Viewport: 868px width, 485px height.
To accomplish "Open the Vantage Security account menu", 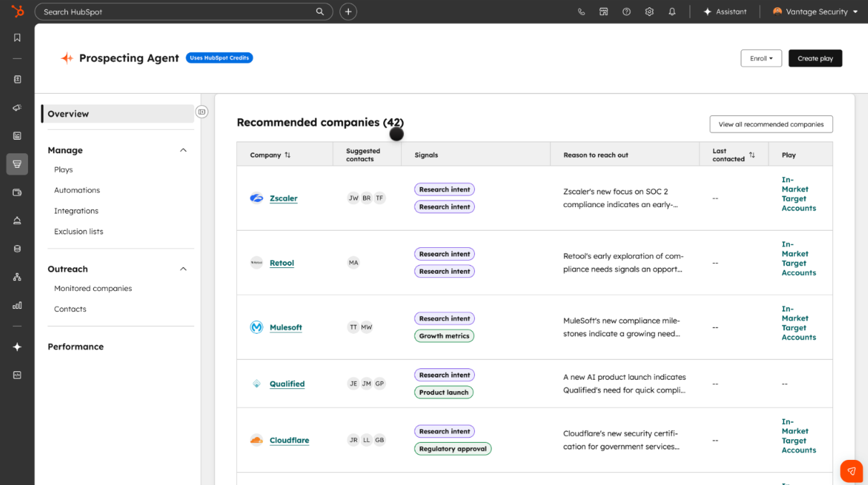I will click(x=815, y=11).
